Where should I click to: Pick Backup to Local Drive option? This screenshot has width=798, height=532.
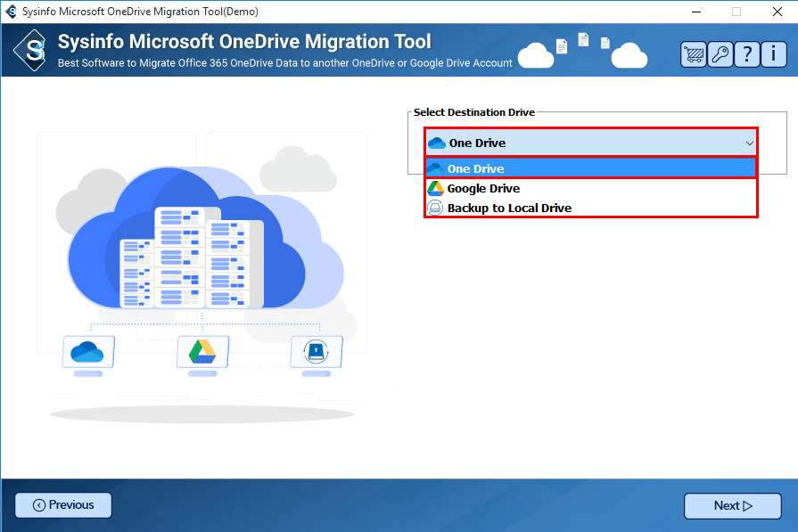click(x=591, y=208)
